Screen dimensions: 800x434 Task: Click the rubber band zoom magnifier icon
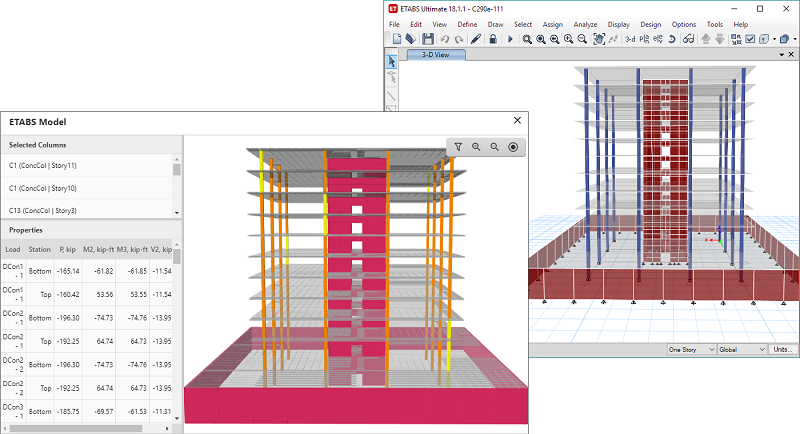coord(527,39)
